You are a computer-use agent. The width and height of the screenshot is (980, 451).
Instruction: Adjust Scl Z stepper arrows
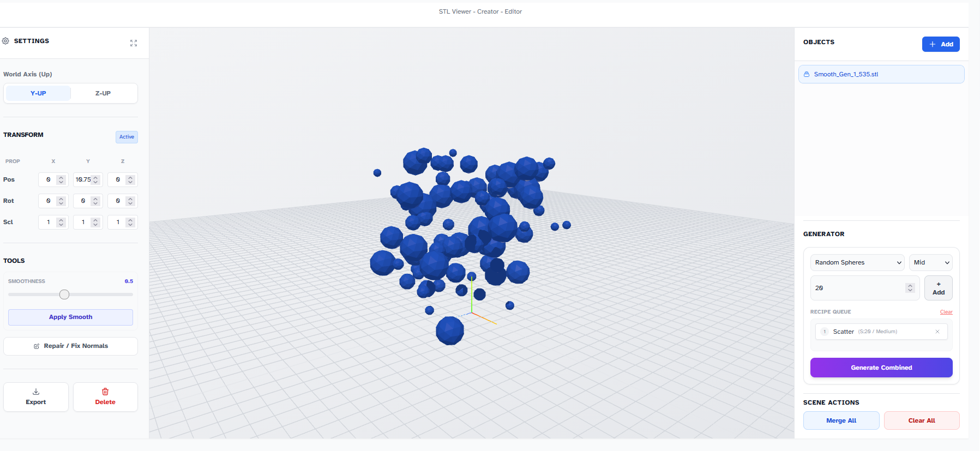(130, 222)
